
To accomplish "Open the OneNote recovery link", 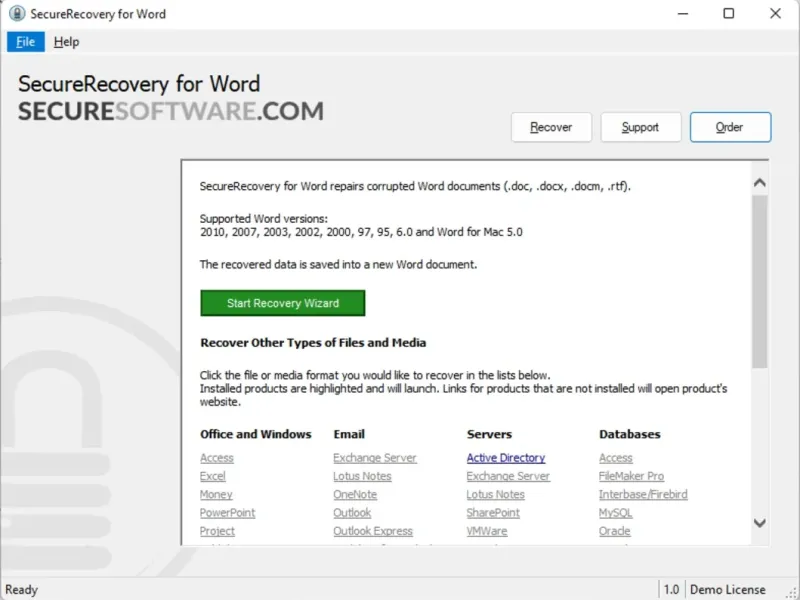I will (x=355, y=495).
